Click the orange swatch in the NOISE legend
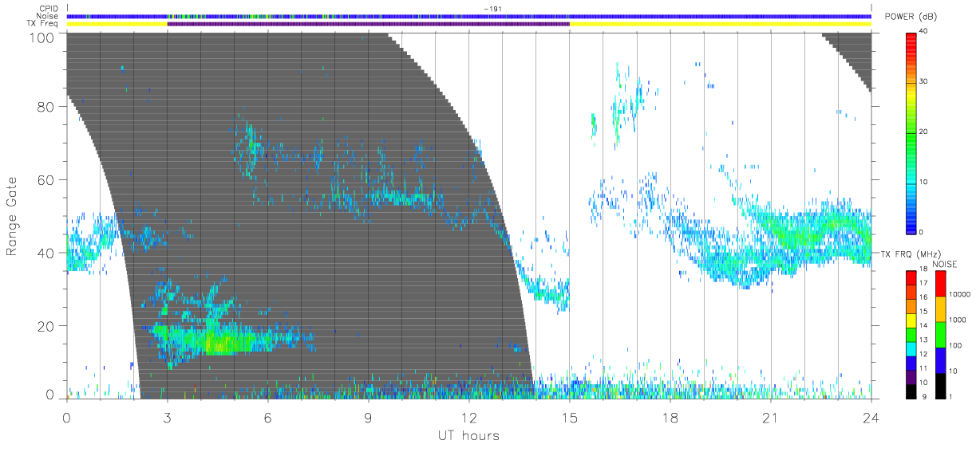The image size is (980, 452). point(939,309)
